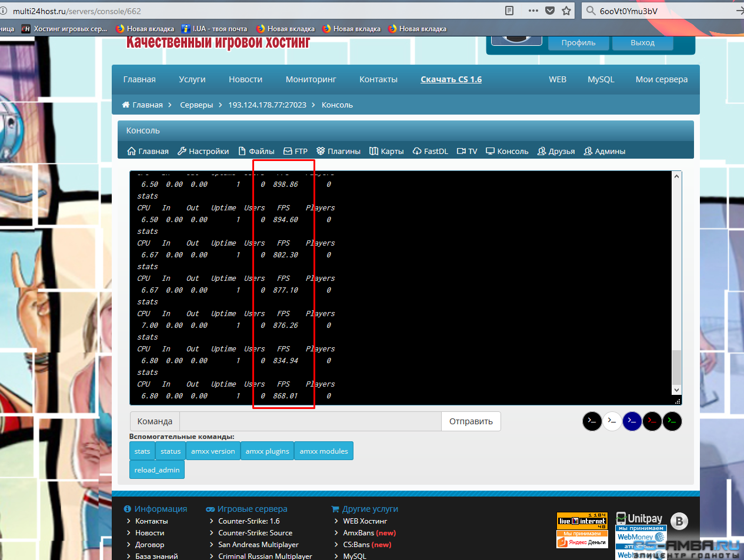This screenshot has height=560, width=744.
Task: Click the browser URL address field
Action: click(253, 11)
